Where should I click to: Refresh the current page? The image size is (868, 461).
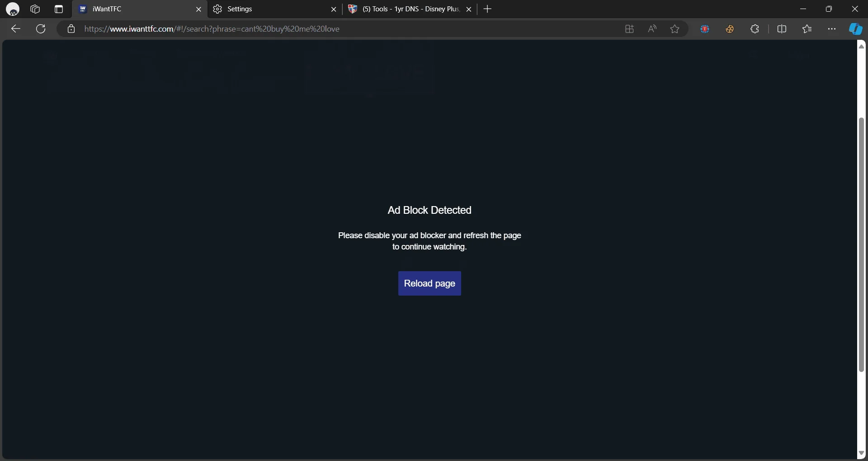coord(41,29)
